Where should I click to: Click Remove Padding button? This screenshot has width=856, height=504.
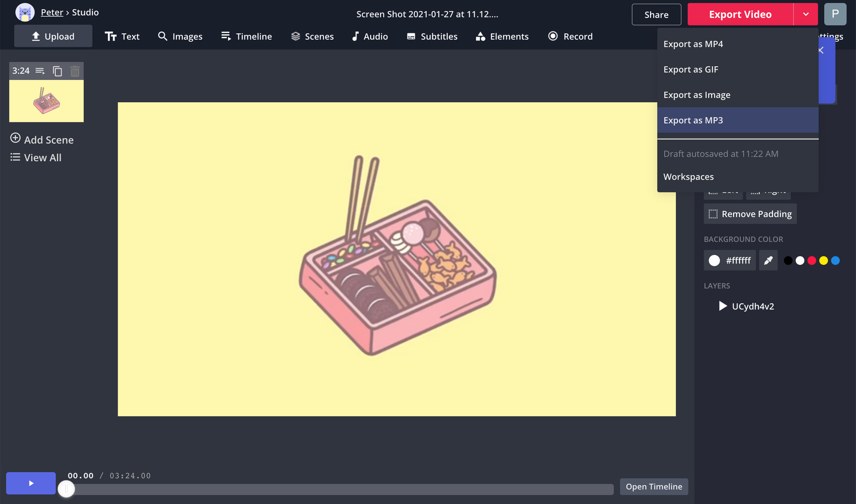(x=750, y=214)
